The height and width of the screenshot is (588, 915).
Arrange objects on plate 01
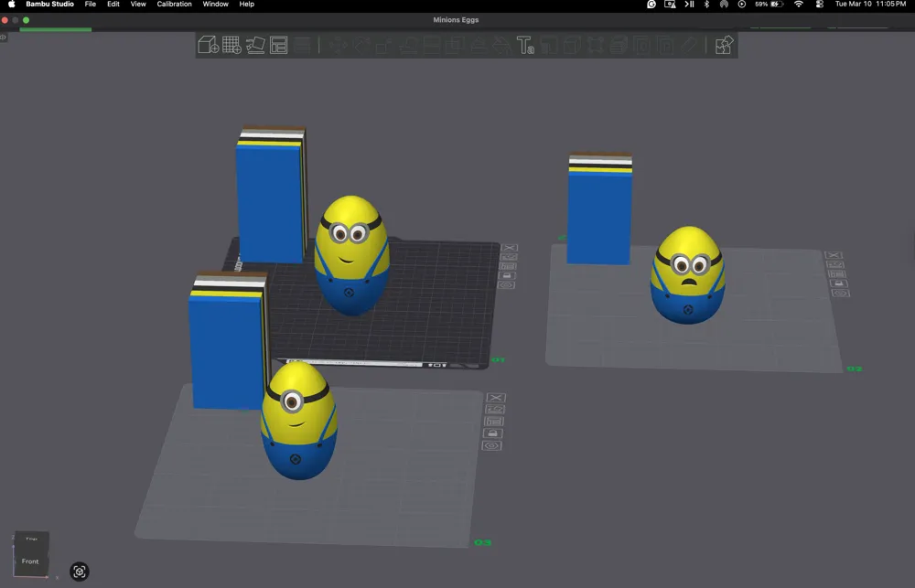(x=508, y=267)
